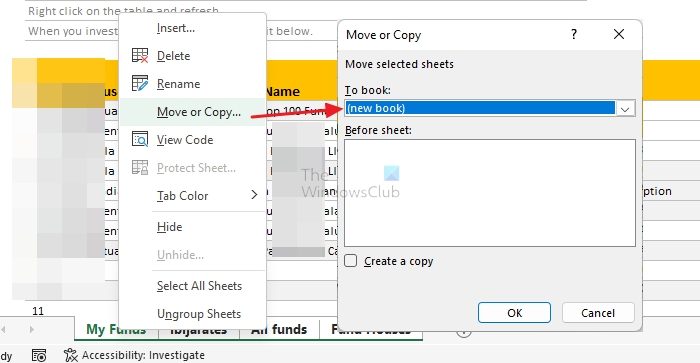Click inside the Before sheet list box

click(x=490, y=193)
